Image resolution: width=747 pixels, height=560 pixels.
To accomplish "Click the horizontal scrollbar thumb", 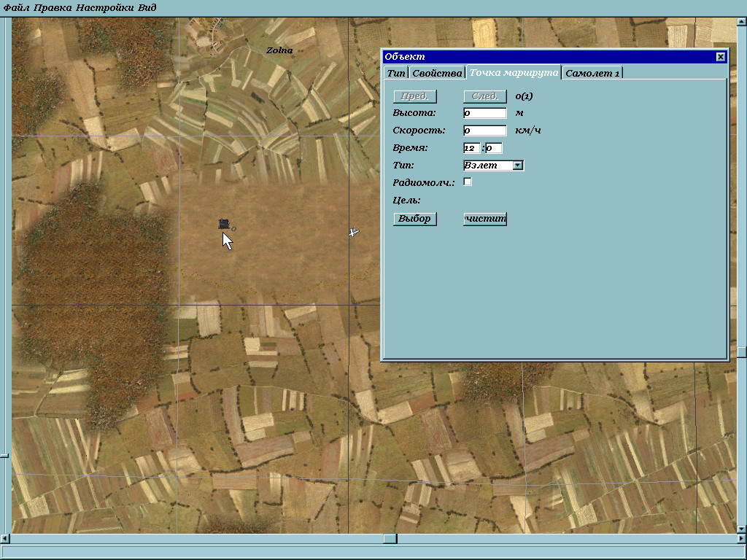I will coord(390,539).
